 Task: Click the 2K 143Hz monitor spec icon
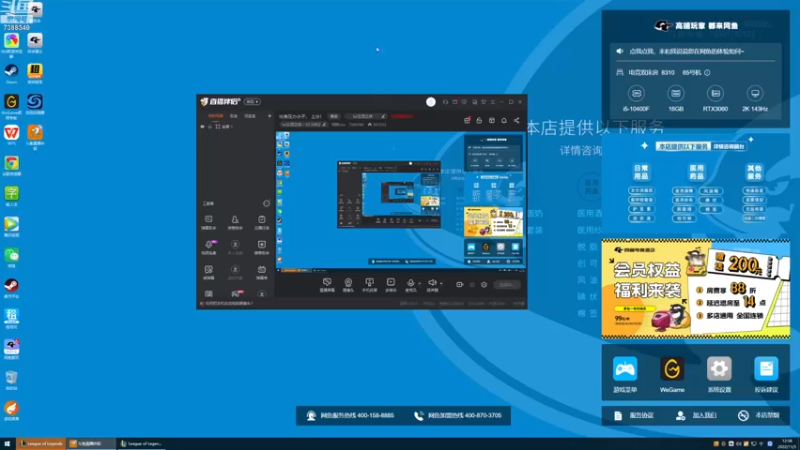click(x=755, y=94)
